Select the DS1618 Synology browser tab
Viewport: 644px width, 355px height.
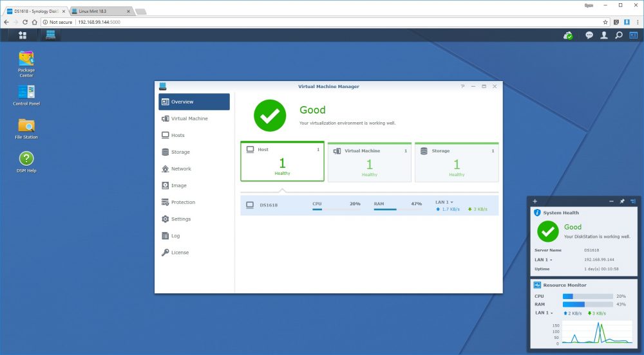point(34,12)
